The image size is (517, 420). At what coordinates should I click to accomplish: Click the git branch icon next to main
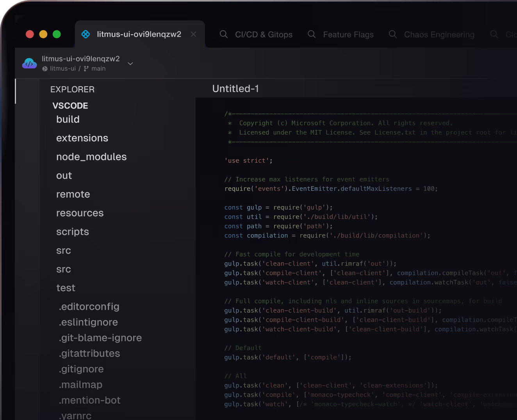click(x=86, y=69)
